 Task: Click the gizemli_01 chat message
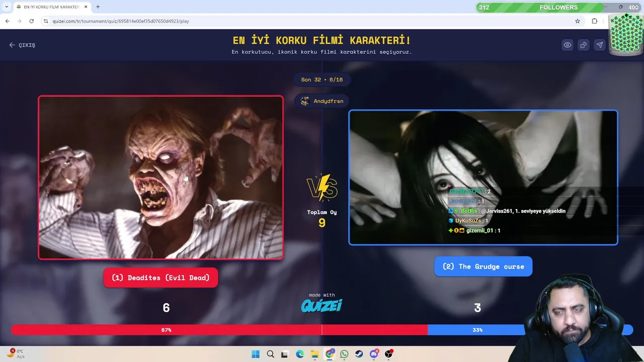tap(474, 230)
